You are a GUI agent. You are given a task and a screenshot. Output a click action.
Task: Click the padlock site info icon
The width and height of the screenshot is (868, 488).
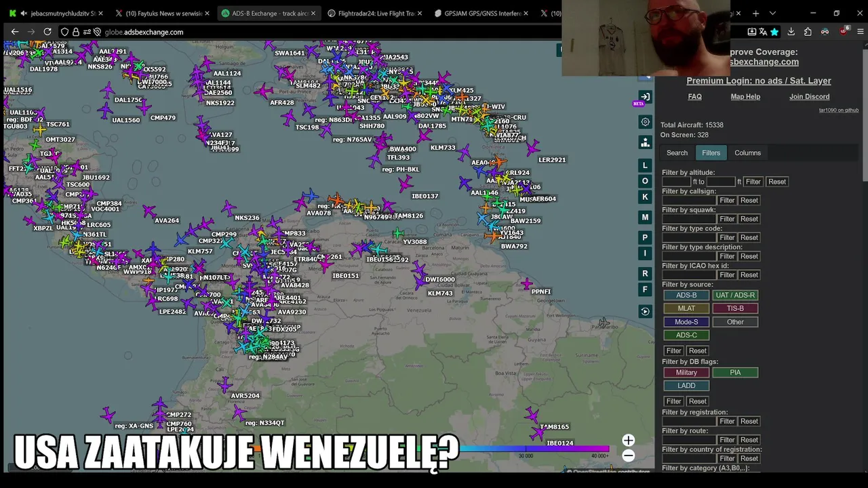(x=76, y=32)
